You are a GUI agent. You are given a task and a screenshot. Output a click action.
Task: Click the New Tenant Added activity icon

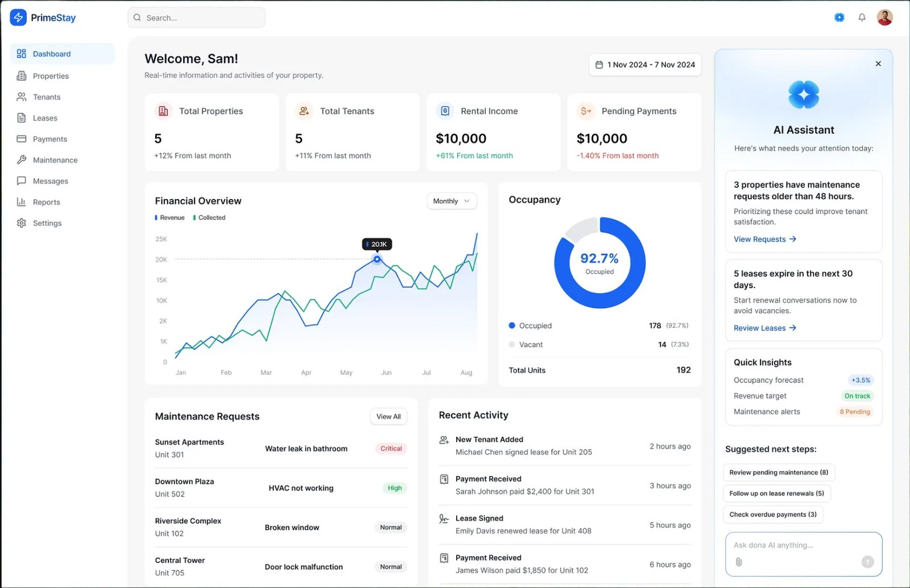pos(444,440)
